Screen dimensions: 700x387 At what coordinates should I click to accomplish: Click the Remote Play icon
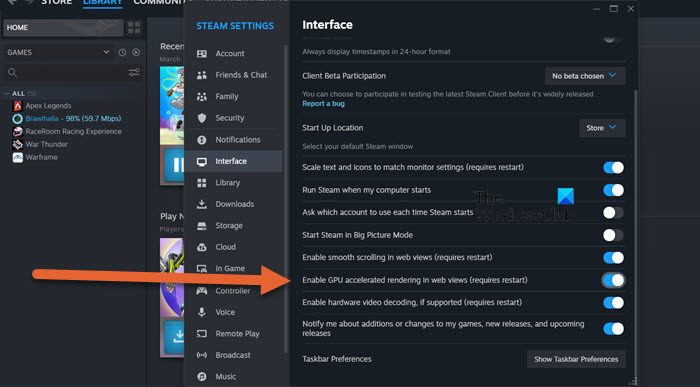point(202,333)
